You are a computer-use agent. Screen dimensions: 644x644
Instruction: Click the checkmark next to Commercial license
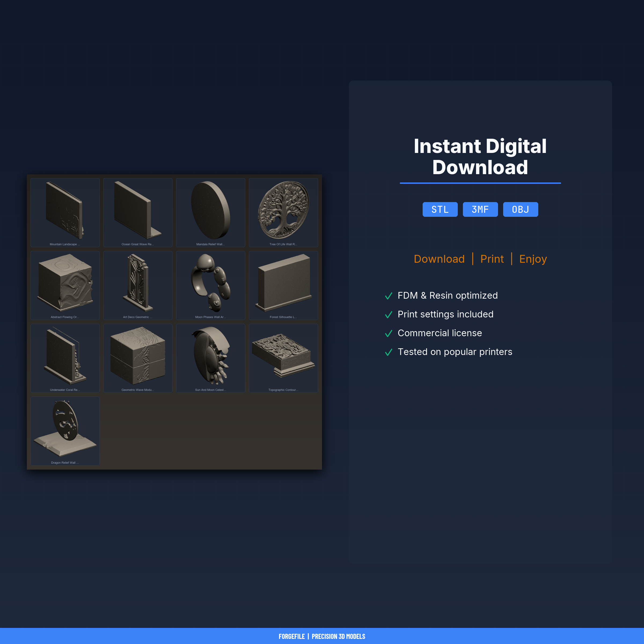388,334
